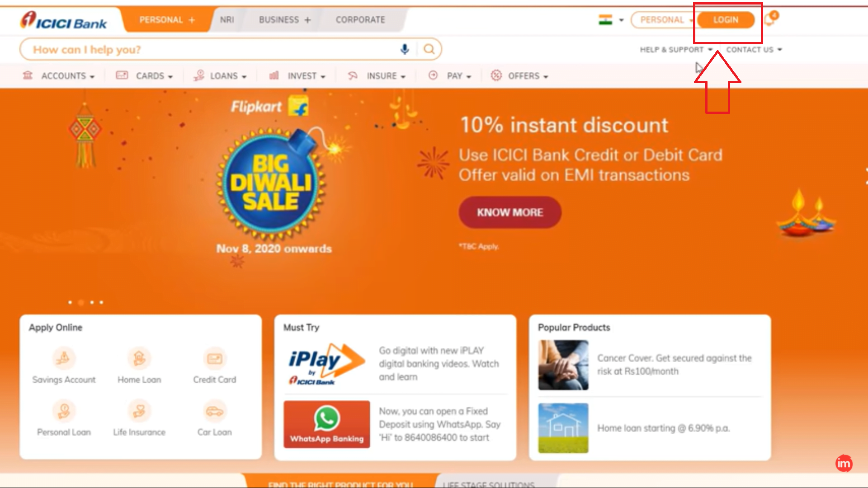Open the Car Loan icon

coord(215,411)
